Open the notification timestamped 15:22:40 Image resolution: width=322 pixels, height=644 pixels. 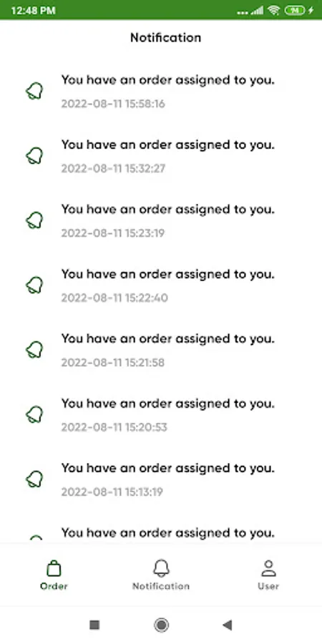tap(161, 285)
